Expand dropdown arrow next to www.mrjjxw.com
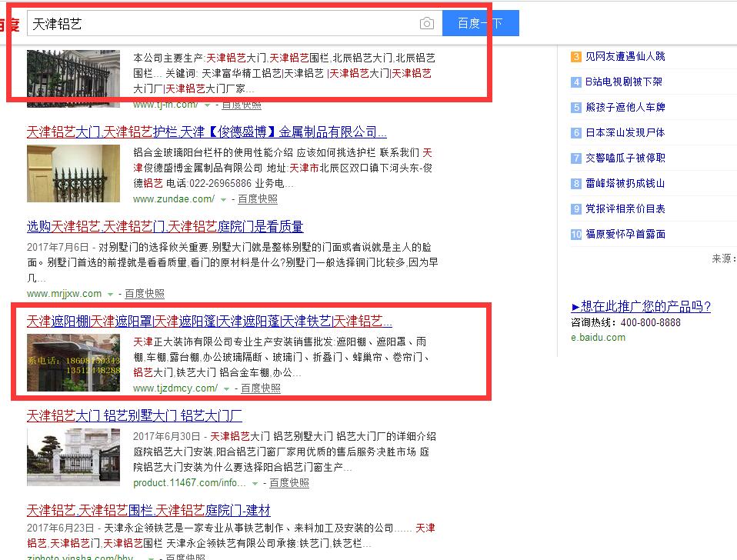737x560 pixels. [111, 295]
